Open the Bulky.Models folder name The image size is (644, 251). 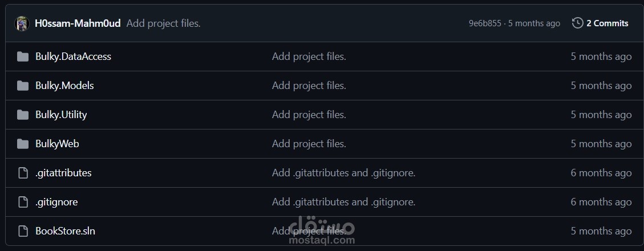pyautogui.click(x=64, y=86)
